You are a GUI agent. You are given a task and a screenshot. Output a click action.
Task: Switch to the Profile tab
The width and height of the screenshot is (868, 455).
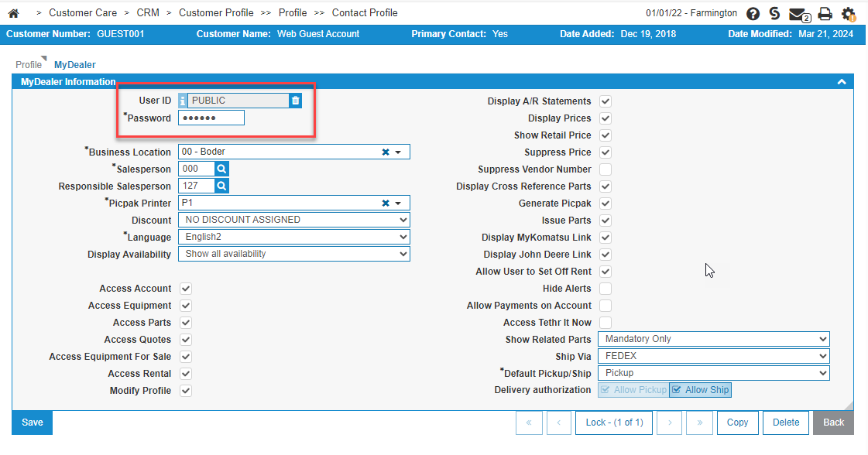[29, 65]
